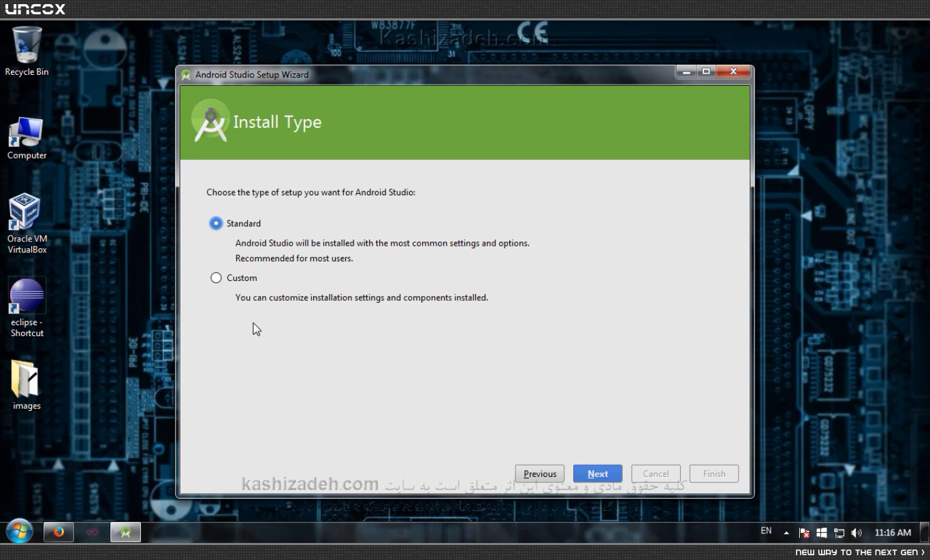Screen dimensions: 930x560
Task: Maximize the Setup Wizard window
Action: tap(706, 71)
